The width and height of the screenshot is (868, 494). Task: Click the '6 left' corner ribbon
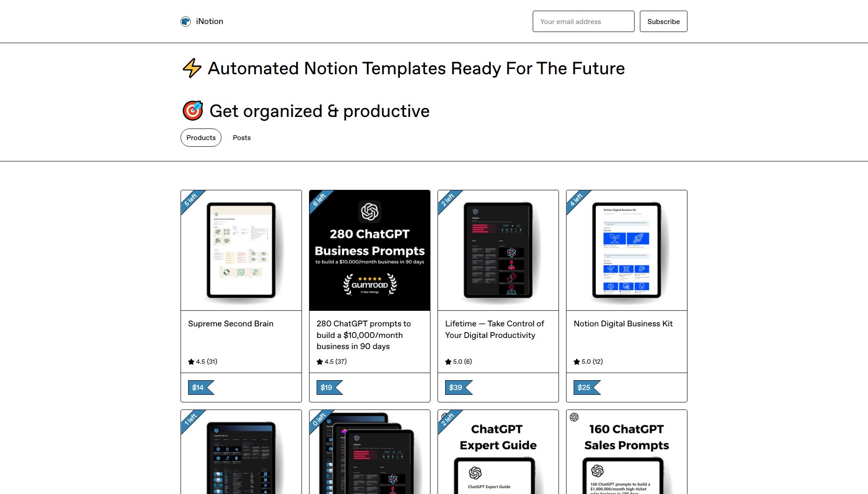click(x=319, y=200)
